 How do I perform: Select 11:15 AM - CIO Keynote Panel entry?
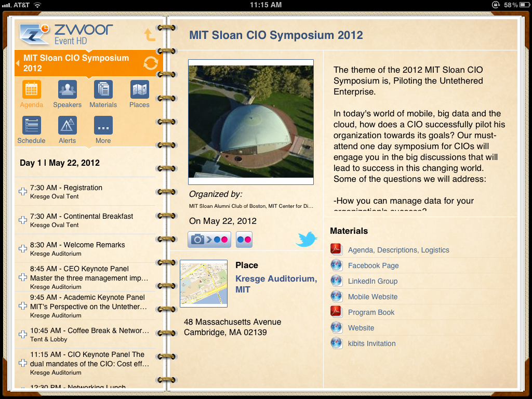tap(85, 363)
